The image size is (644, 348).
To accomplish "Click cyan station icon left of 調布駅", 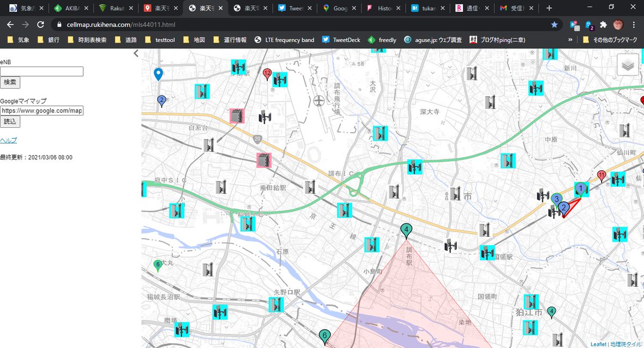I will 371,245.
